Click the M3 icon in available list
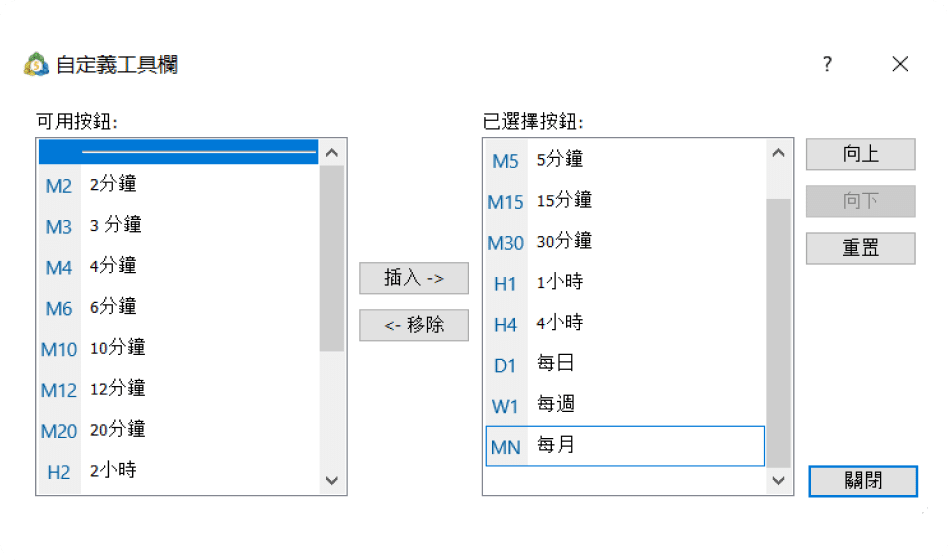The height and width of the screenshot is (560, 948). coord(59,227)
